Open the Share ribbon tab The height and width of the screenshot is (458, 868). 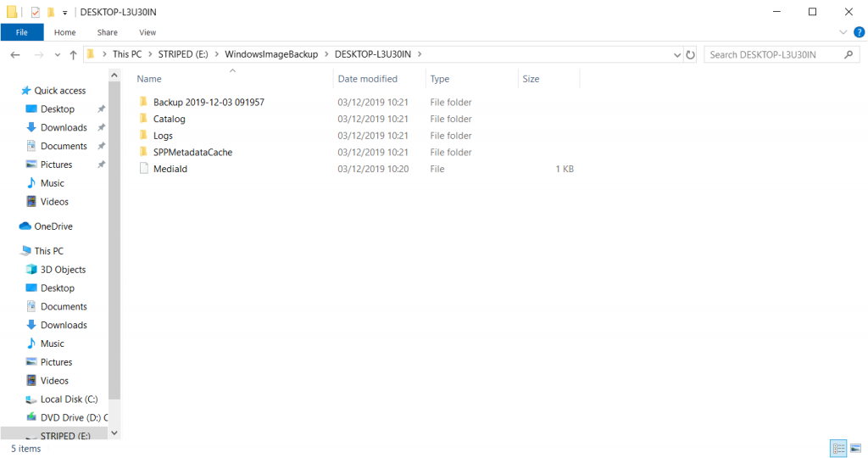108,32
